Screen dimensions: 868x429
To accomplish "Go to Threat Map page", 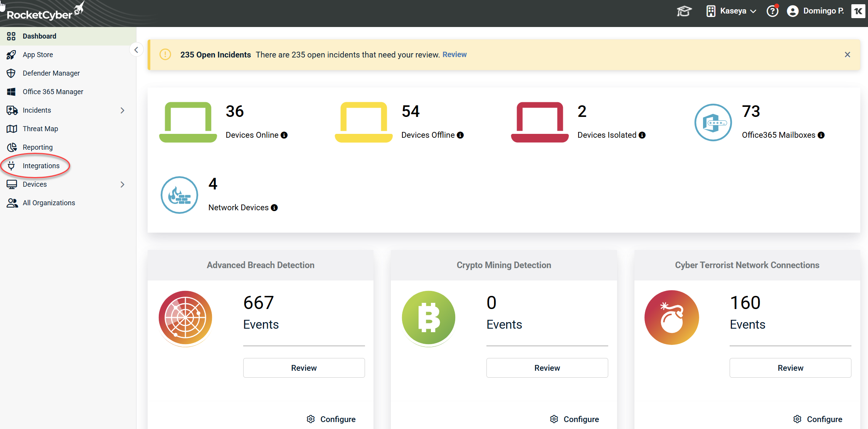I will pyautogui.click(x=40, y=129).
